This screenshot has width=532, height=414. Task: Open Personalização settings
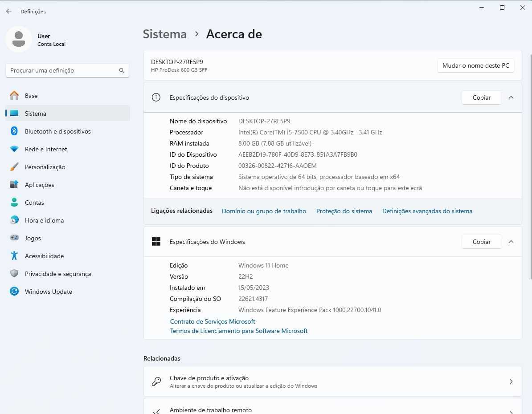(x=68, y=167)
